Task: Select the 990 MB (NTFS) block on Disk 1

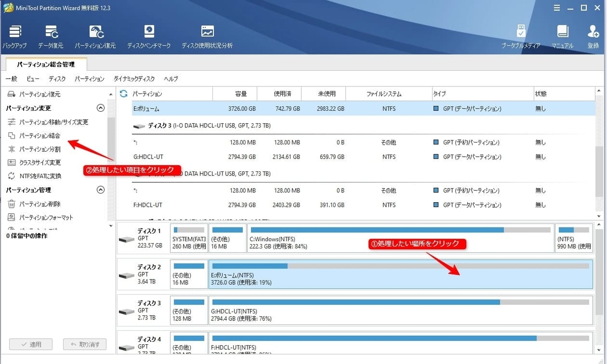Action: pos(574,238)
